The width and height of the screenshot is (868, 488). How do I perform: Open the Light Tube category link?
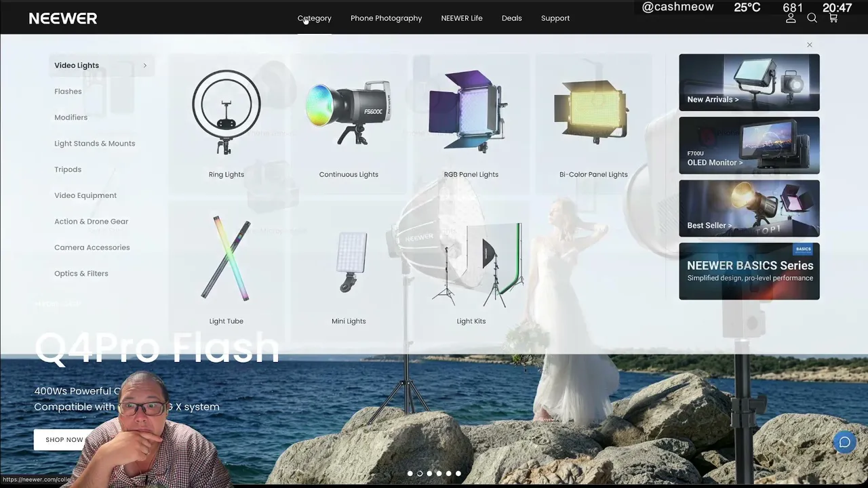point(226,321)
